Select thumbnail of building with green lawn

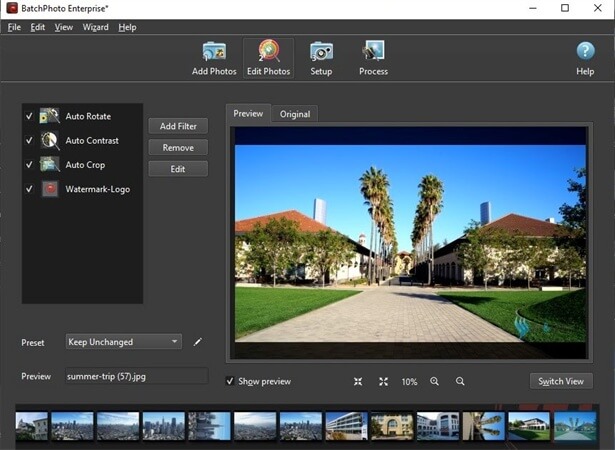(529, 426)
